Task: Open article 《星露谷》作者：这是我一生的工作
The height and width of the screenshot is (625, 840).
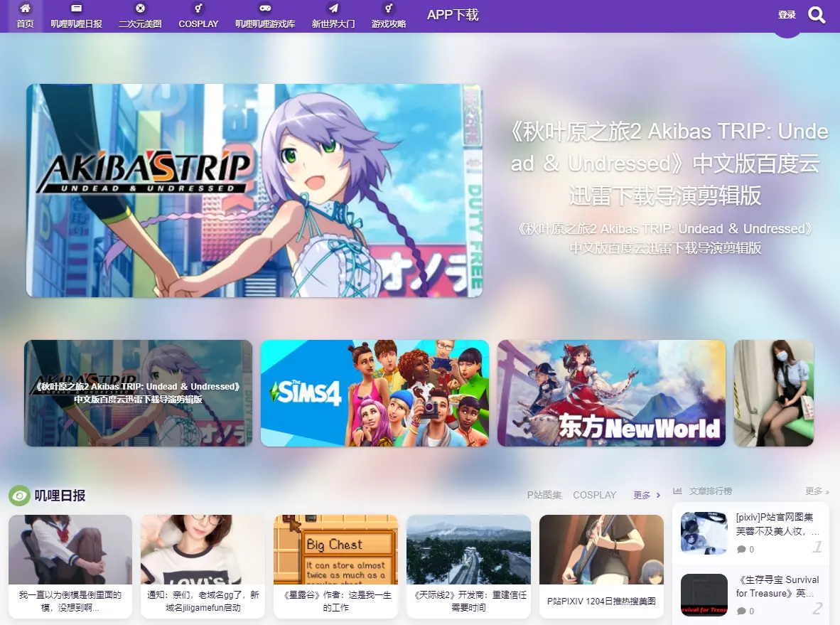Action: pos(336,602)
